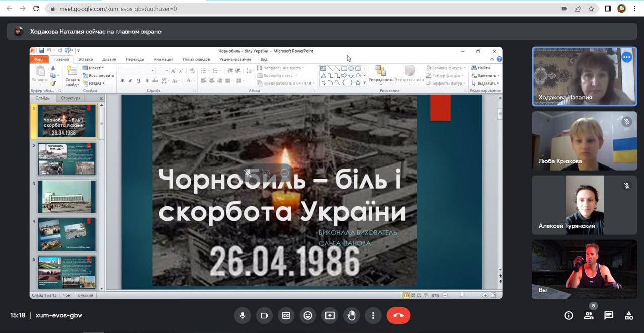Raise your hand in the meeting
This screenshot has width=644, height=333.
click(x=351, y=315)
